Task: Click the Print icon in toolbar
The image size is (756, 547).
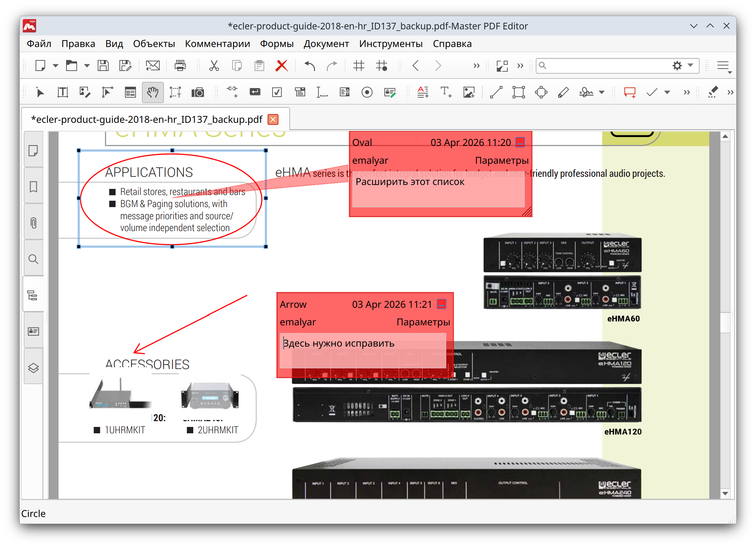Action: [180, 65]
